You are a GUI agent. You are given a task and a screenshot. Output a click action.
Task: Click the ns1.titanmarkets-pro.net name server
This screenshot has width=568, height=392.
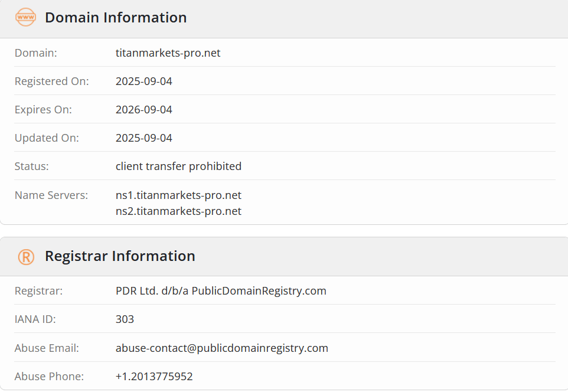click(x=178, y=195)
